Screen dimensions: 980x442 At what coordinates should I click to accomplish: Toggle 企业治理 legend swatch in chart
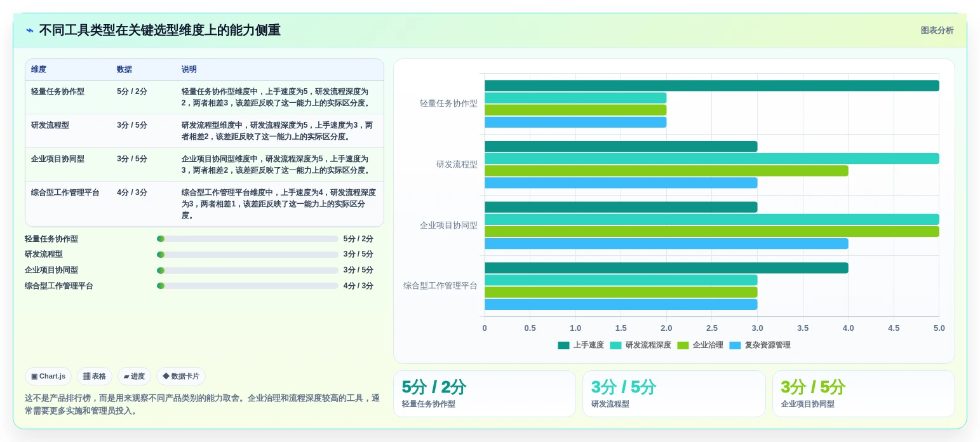point(683,345)
